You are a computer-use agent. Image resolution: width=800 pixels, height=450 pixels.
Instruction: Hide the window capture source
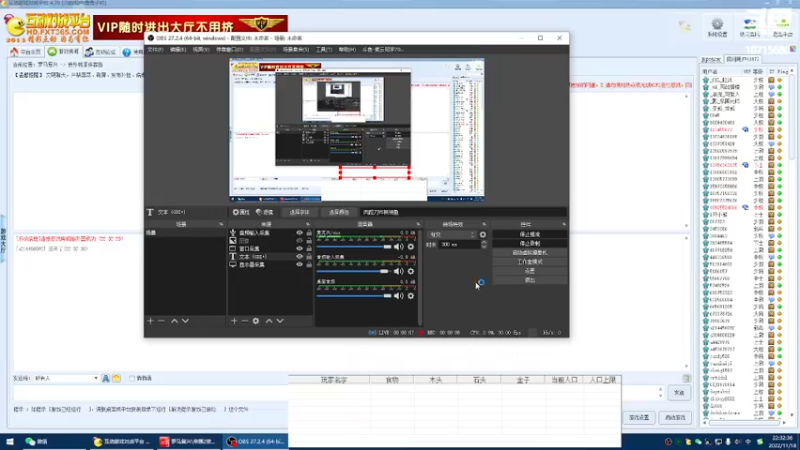pyautogui.click(x=299, y=248)
